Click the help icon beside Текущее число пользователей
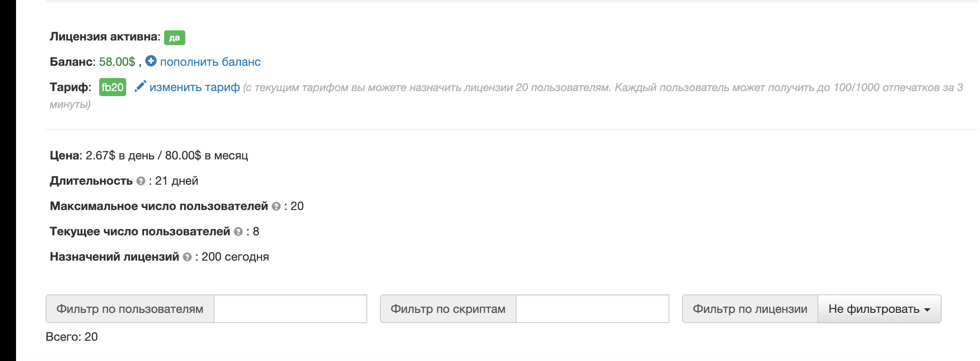Viewport: 980px width, 361px height. [238, 232]
